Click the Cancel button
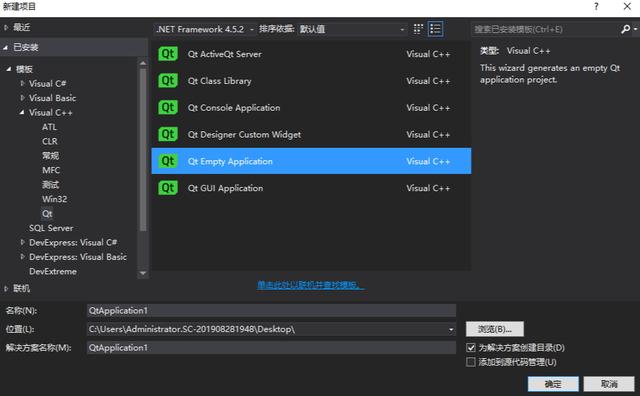 click(609, 384)
